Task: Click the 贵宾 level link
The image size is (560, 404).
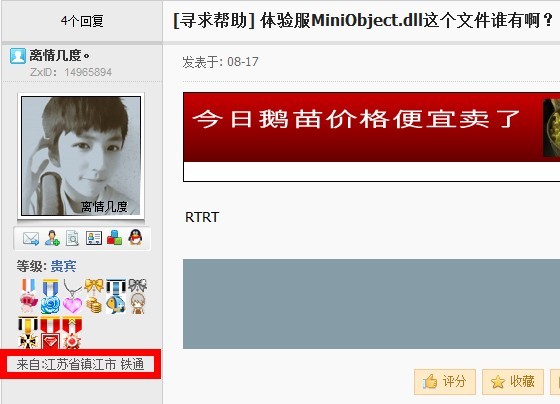Action: pyautogui.click(x=63, y=266)
